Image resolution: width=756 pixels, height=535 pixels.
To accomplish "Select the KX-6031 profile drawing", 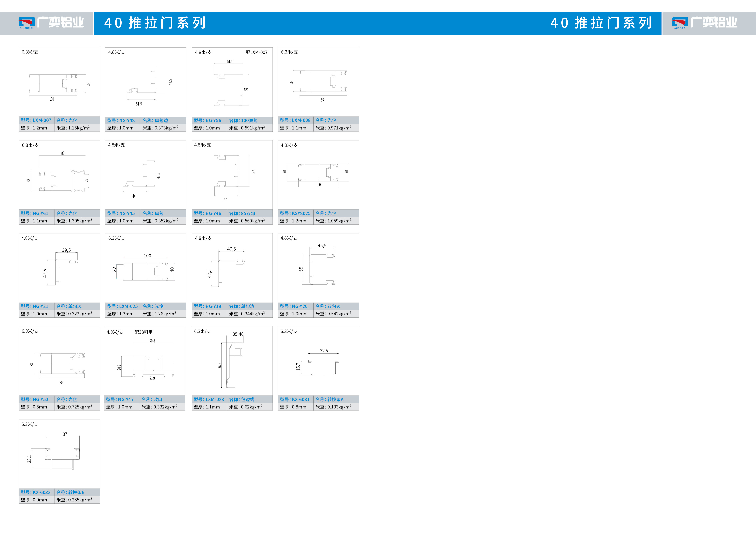I will 318,362.
